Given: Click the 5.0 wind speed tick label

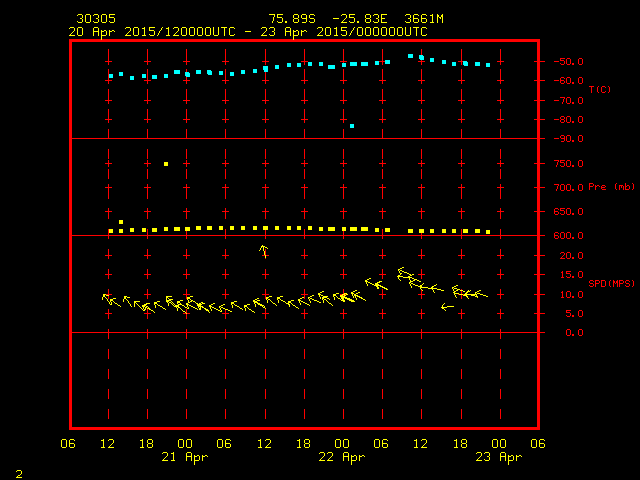Looking at the screenshot, I should tap(574, 314).
